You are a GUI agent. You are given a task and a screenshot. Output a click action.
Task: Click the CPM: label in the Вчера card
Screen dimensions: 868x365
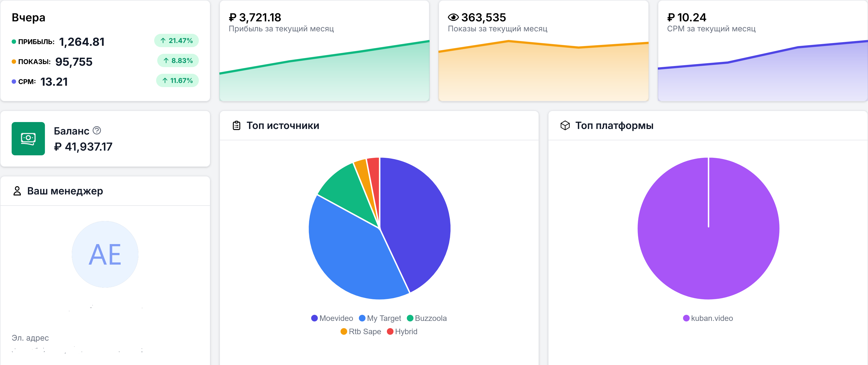pyautogui.click(x=27, y=82)
